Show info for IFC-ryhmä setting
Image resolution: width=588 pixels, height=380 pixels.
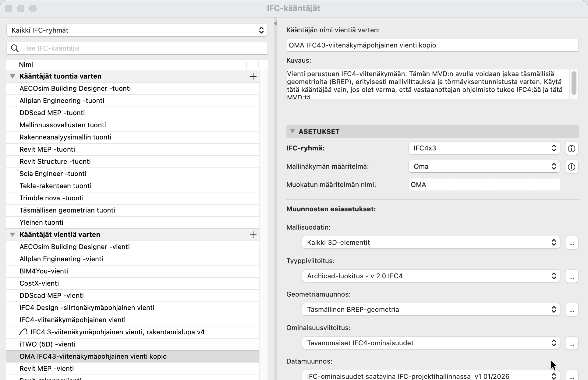coord(572,148)
